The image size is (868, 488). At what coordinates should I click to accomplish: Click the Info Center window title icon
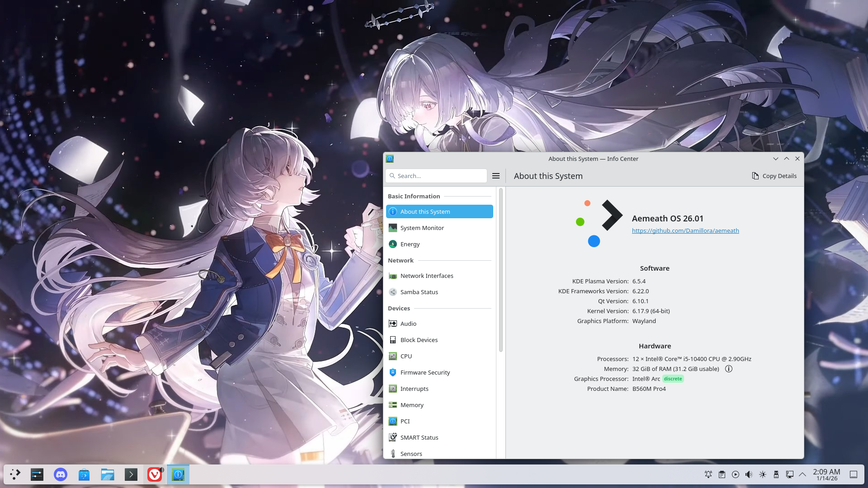click(x=390, y=159)
